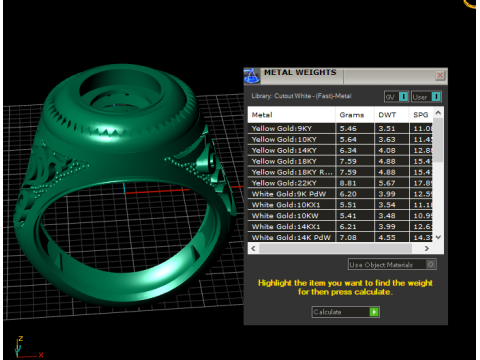Click the 8.81 grams value
This screenshot has width=480, height=360.
[348, 183]
